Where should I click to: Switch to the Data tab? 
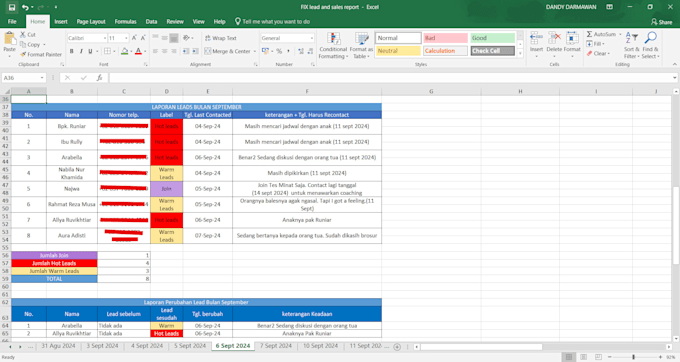pyautogui.click(x=151, y=22)
